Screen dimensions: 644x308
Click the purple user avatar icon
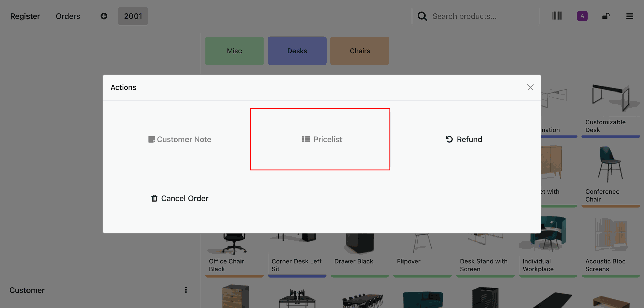(582, 16)
